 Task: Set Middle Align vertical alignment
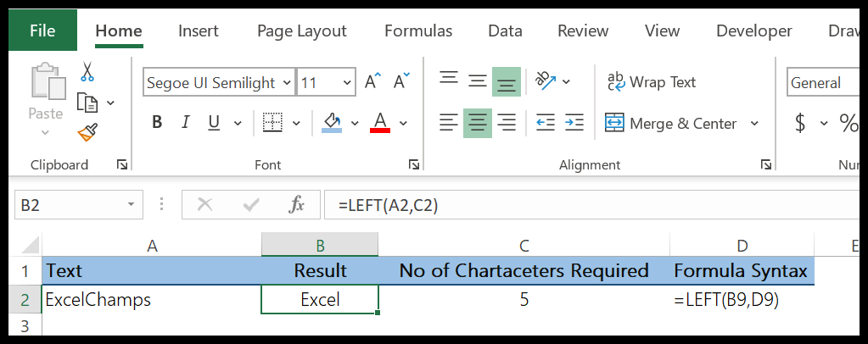click(x=477, y=81)
